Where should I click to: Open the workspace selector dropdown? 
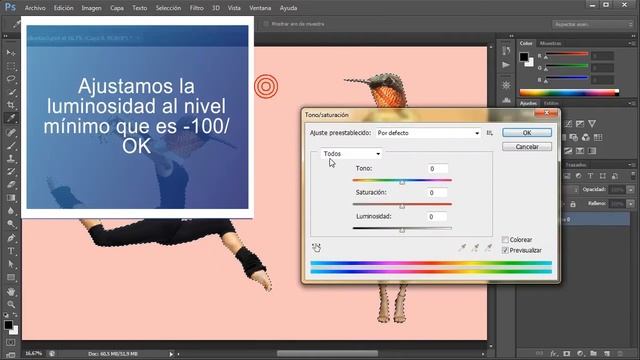click(593, 24)
